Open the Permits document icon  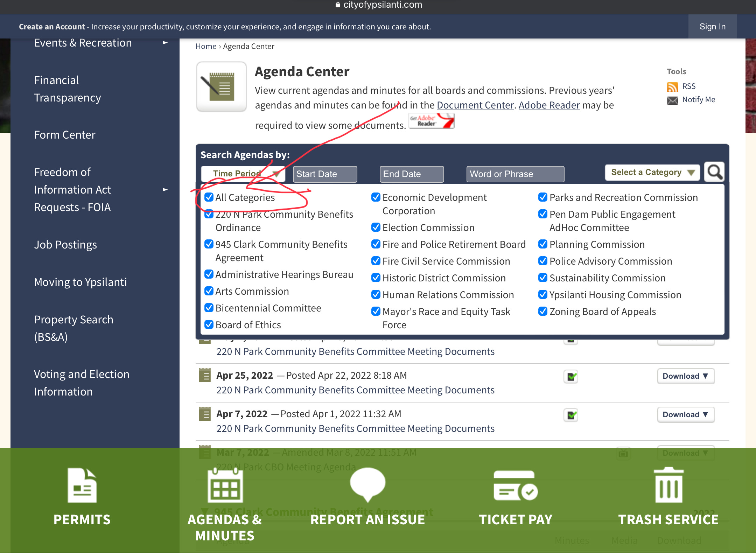tap(82, 485)
